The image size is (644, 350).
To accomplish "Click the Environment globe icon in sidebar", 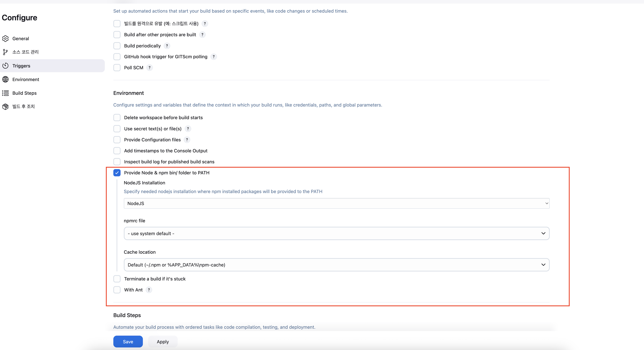I will (x=6, y=79).
